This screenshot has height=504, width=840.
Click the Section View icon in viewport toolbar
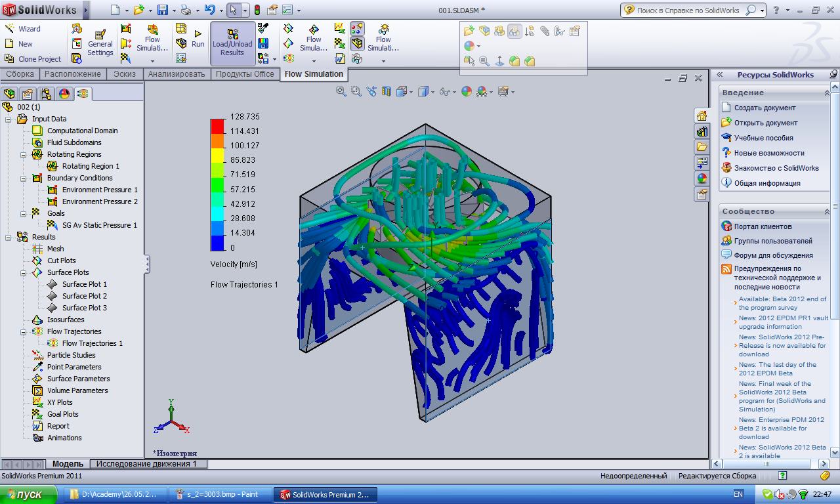tap(387, 91)
